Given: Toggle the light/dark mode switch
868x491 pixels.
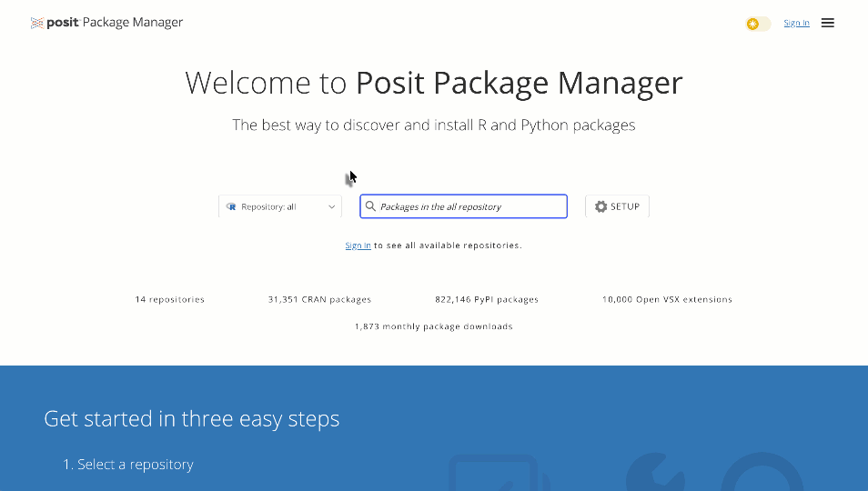Looking at the screenshot, I should tap(759, 24).
